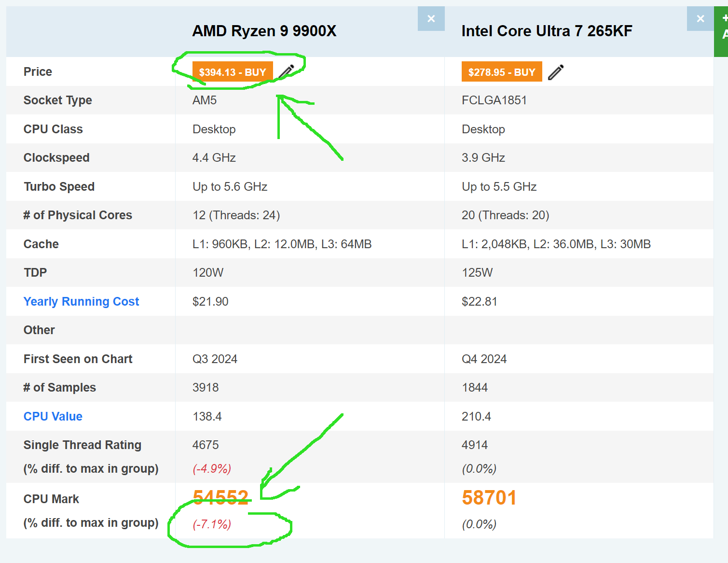Screen dimensions: 728x563
Task: Open the Yearly Running Cost link
Action: click(x=81, y=302)
